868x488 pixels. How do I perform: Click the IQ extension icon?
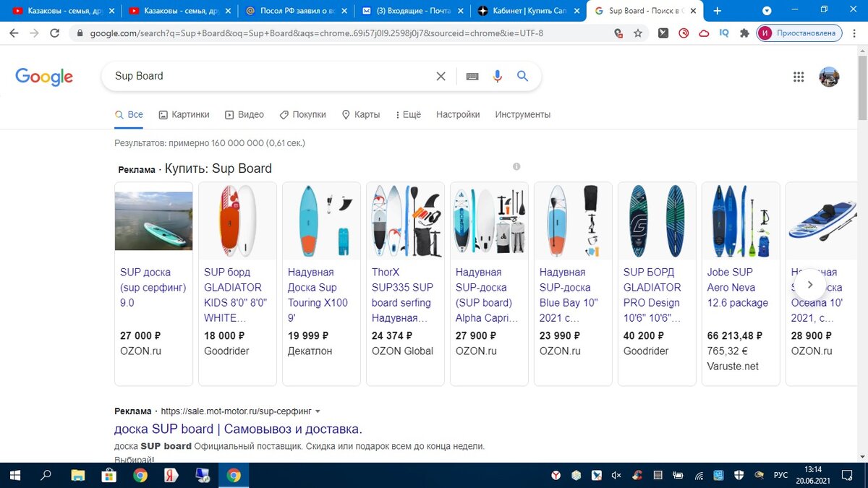click(724, 33)
